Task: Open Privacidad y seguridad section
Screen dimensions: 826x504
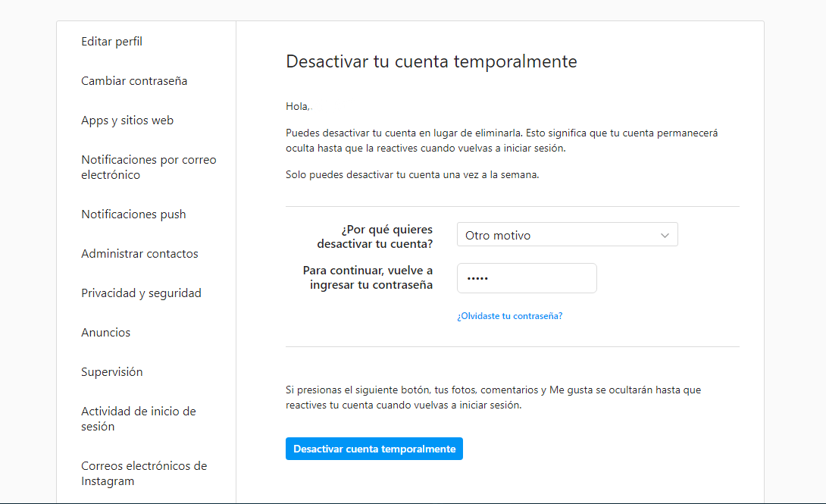Action: (141, 293)
